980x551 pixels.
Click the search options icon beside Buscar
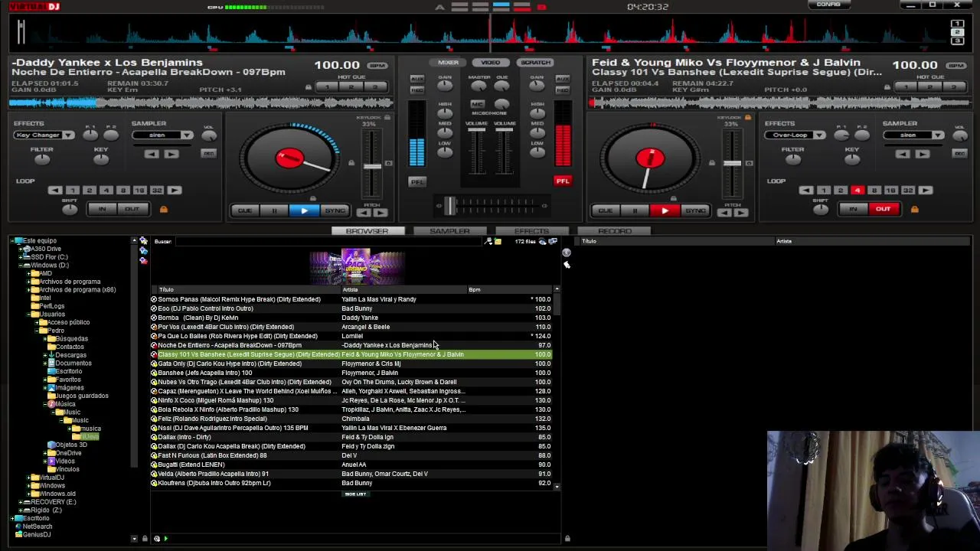[x=488, y=242]
